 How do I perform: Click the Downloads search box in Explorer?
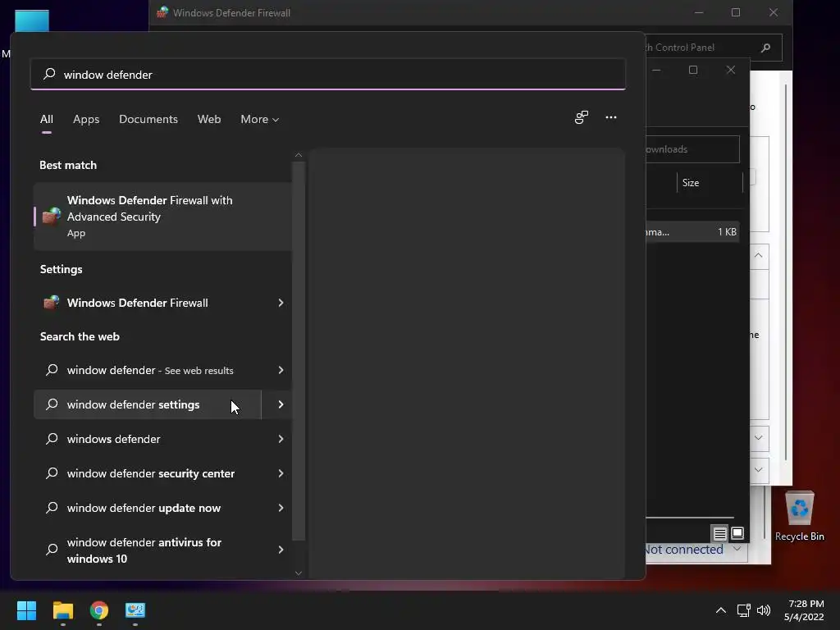692,149
